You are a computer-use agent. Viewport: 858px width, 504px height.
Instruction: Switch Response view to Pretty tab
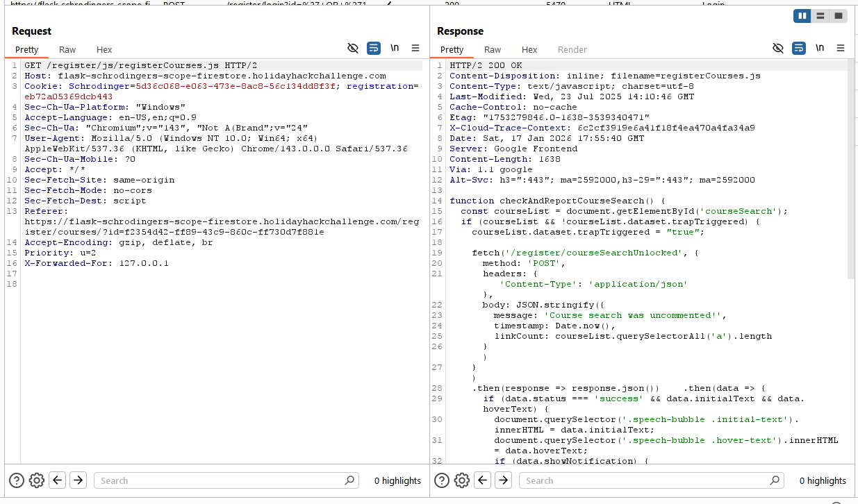[452, 49]
